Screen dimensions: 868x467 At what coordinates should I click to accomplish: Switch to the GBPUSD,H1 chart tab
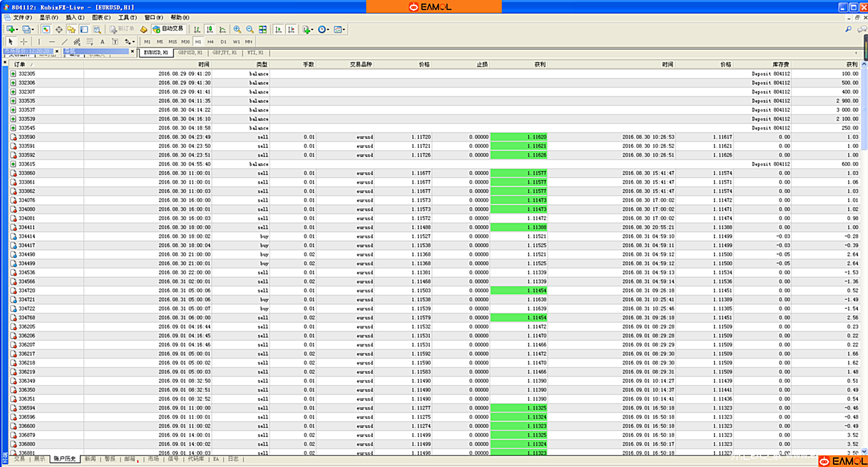(190, 53)
